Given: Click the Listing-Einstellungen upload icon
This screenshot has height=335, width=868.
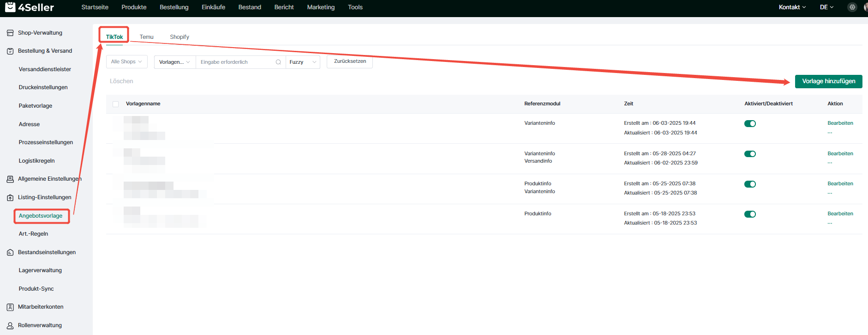Looking at the screenshot, I should click(10, 197).
